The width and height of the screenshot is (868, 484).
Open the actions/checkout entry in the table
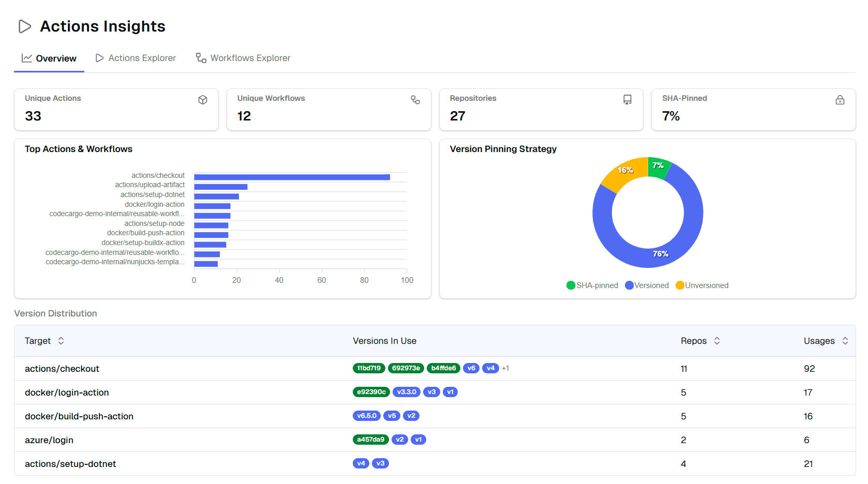click(x=62, y=368)
